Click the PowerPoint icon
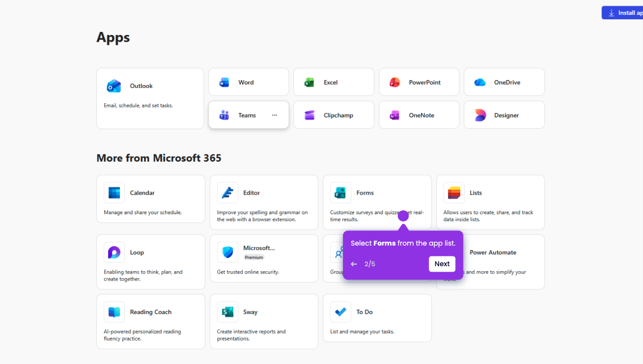 [394, 83]
